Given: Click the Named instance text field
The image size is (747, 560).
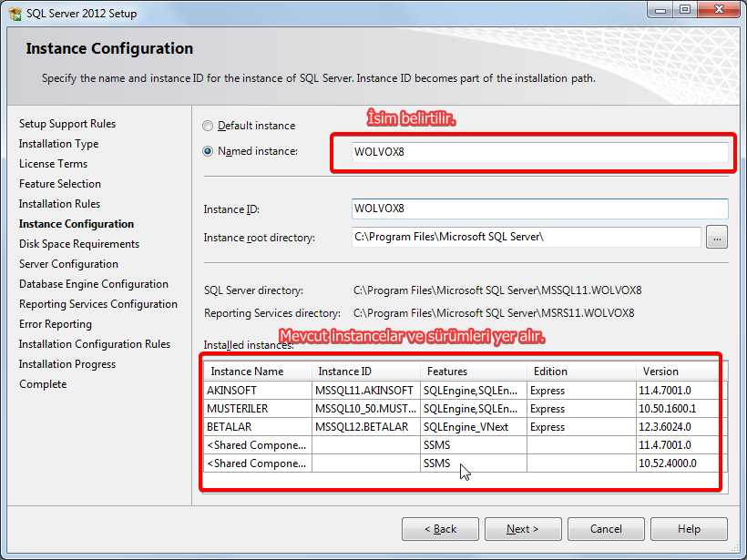Looking at the screenshot, I should point(540,152).
